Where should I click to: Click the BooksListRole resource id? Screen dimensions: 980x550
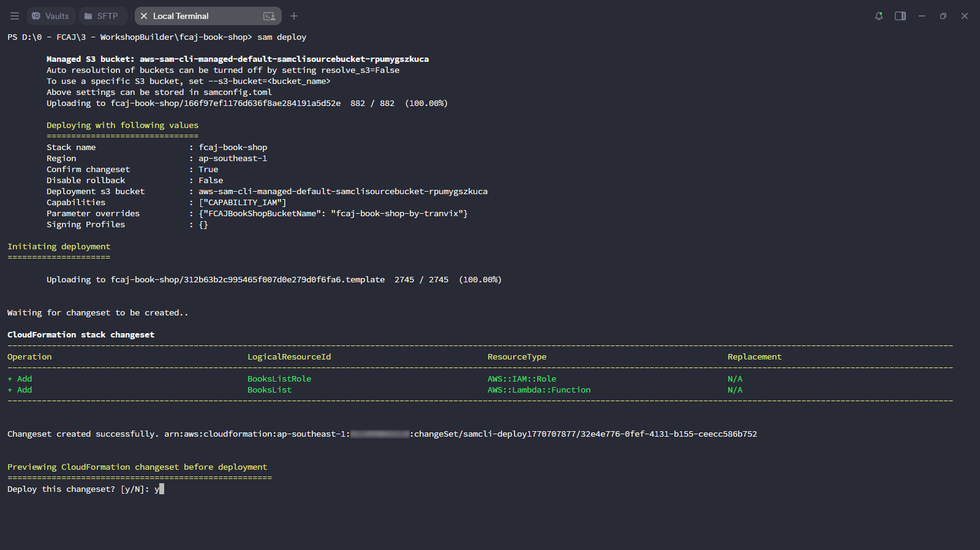(279, 379)
